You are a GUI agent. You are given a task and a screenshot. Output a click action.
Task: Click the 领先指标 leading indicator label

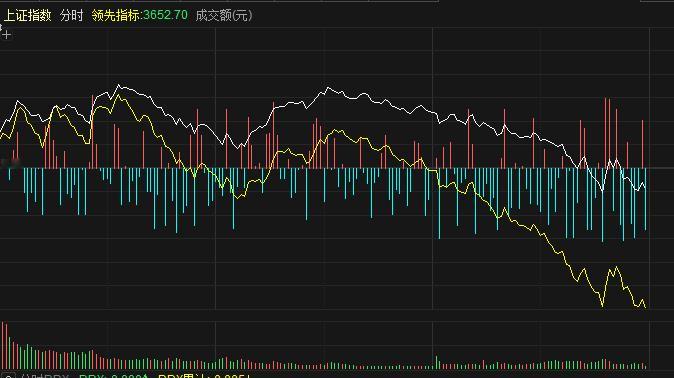point(115,15)
